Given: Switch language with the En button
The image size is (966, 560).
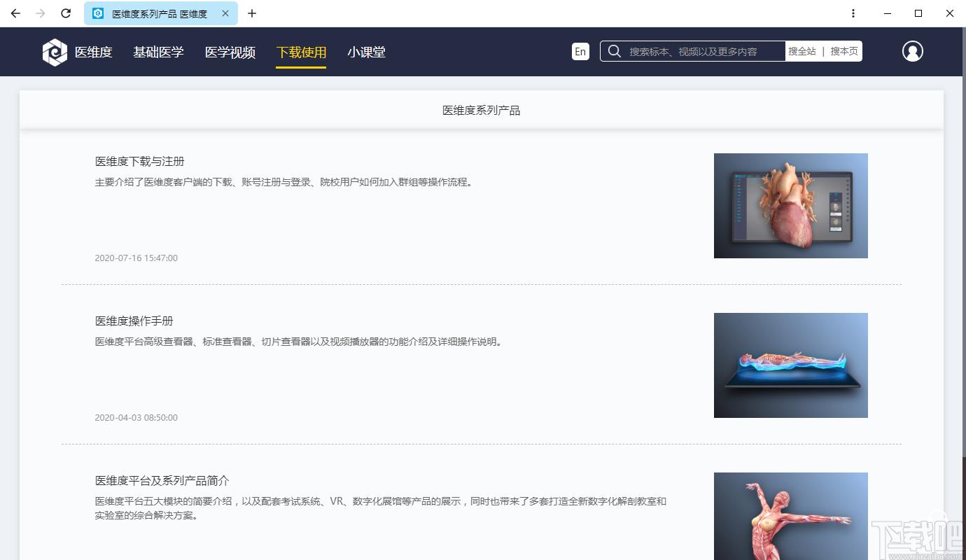Looking at the screenshot, I should (x=580, y=51).
